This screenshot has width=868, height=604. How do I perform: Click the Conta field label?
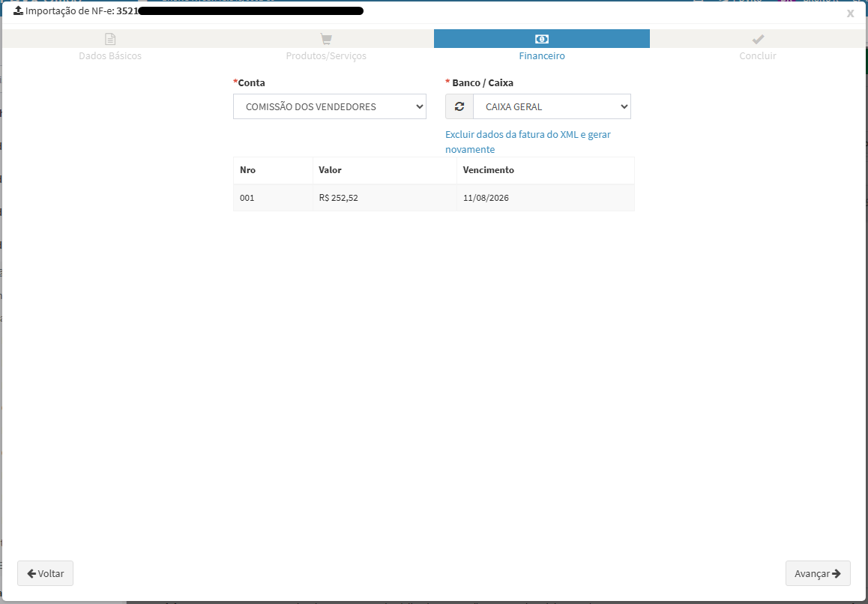[x=249, y=82]
